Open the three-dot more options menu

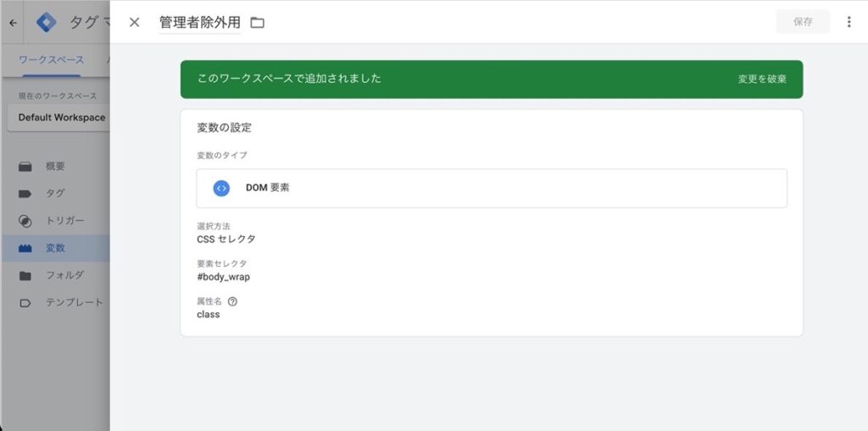point(849,22)
